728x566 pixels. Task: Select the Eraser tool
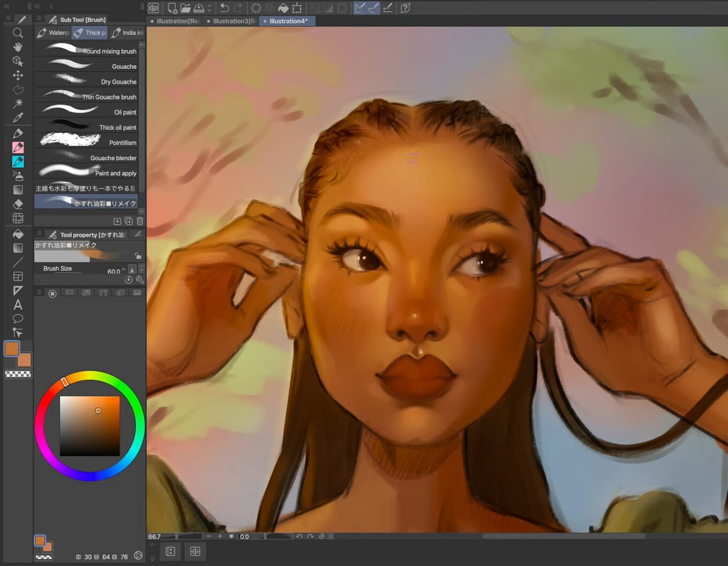pos(18,204)
